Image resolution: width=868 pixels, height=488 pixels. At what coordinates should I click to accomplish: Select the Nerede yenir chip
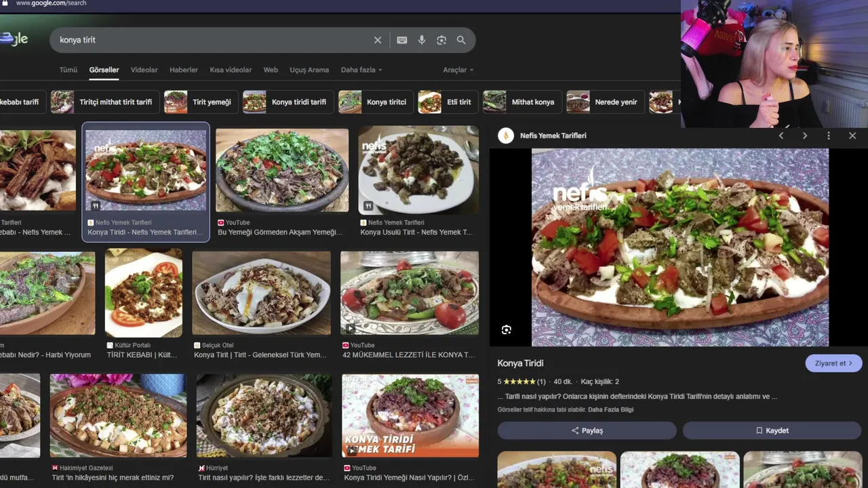pyautogui.click(x=605, y=102)
